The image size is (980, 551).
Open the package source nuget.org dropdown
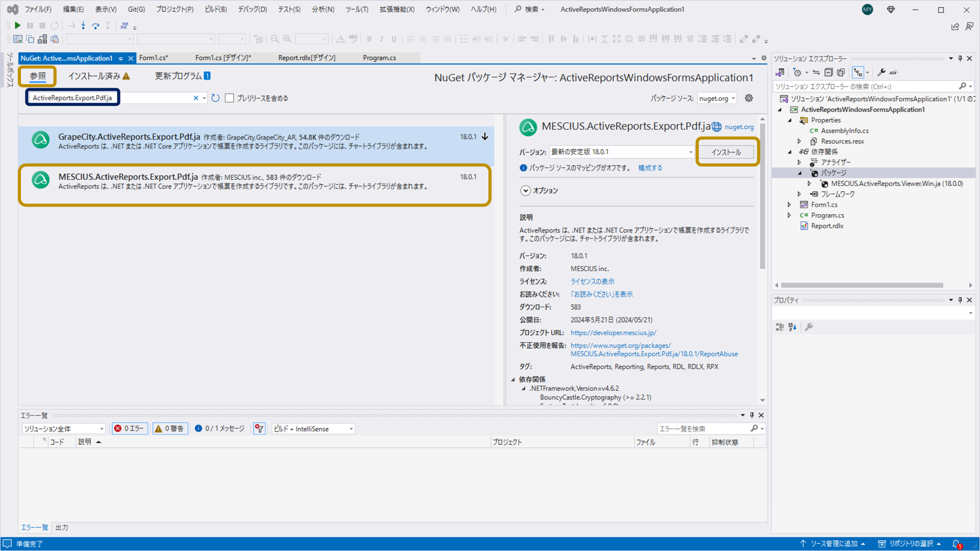coord(717,98)
